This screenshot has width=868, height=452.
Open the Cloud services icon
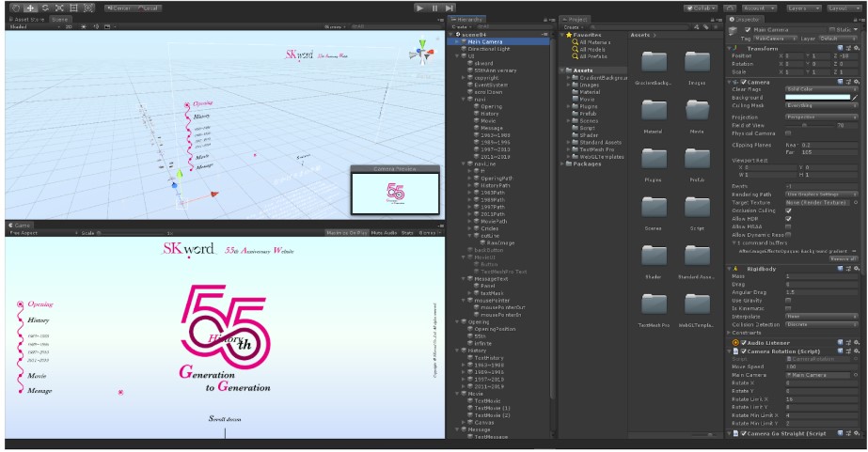tap(730, 8)
